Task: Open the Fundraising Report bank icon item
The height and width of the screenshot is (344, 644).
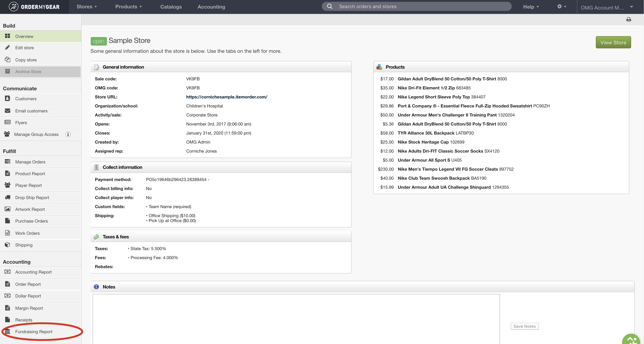Action: click(7, 332)
